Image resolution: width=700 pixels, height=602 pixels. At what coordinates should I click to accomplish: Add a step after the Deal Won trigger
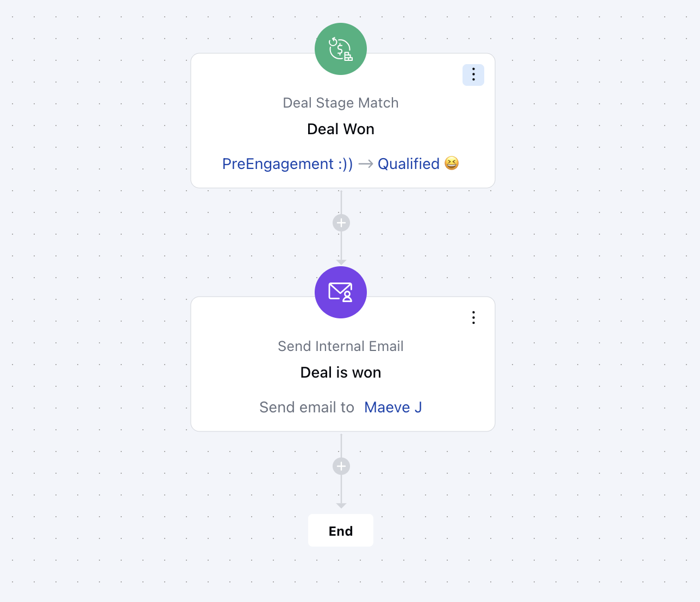pos(341,223)
